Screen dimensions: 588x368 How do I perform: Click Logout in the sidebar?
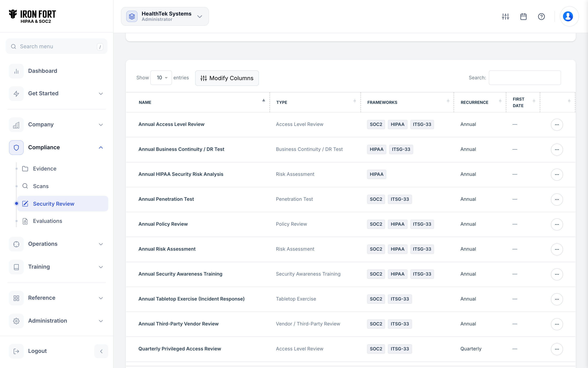pos(37,351)
